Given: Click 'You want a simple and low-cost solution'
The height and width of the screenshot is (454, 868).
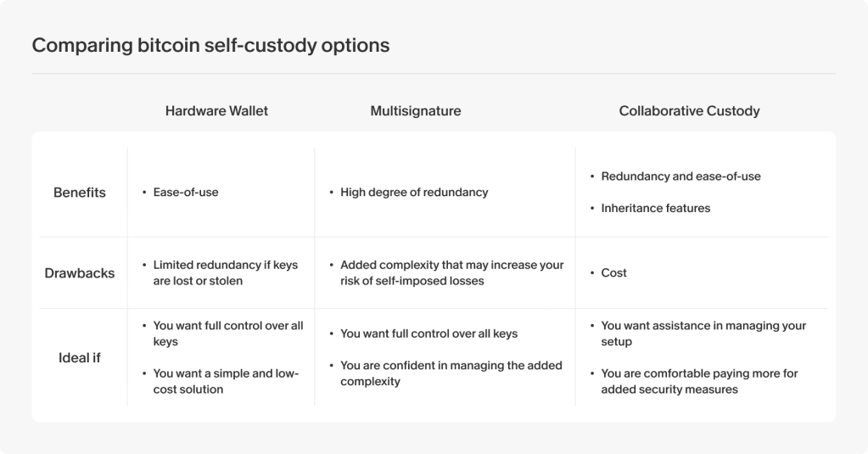Looking at the screenshot, I should pyautogui.click(x=226, y=381).
